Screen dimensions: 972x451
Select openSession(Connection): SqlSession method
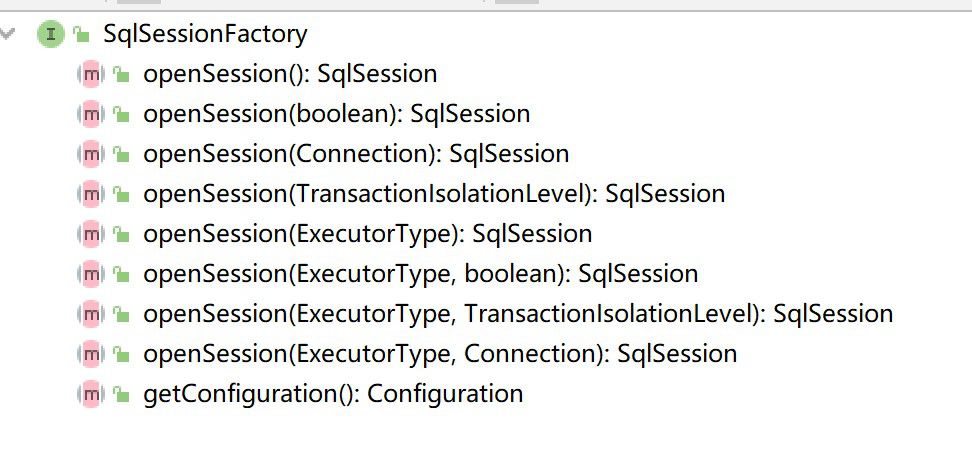coord(356,154)
